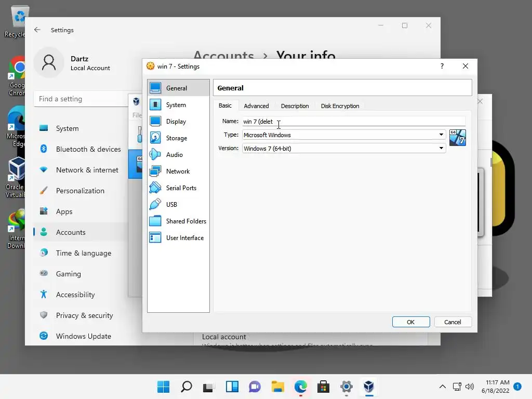The width and height of the screenshot is (532, 399).
Task: Open Chat app on taskbar
Action: coord(255,387)
